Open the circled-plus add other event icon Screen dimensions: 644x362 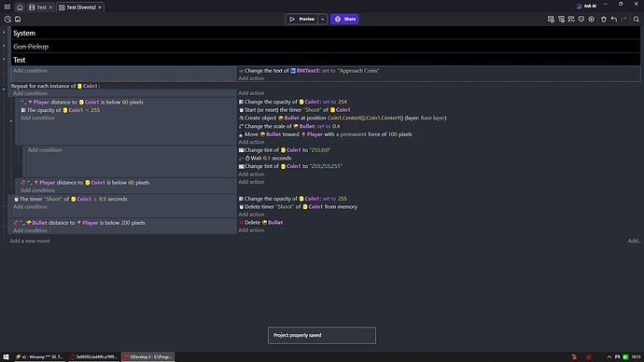pos(592,20)
